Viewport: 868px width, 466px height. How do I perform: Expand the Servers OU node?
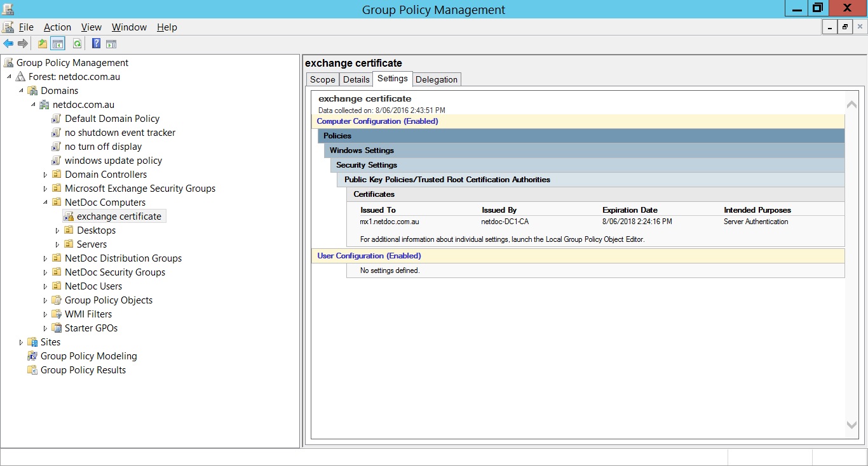point(57,244)
